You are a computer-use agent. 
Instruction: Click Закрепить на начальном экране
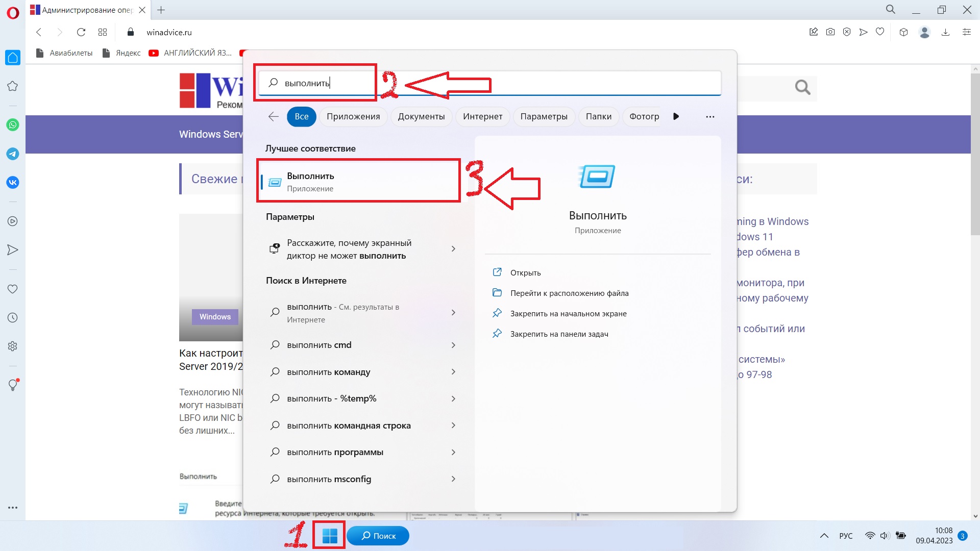point(568,313)
